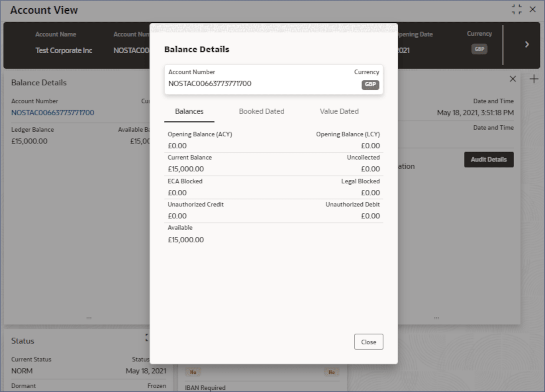Open the Value Dated tab
The height and width of the screenshot is (392, 545).
coord(339,111)
